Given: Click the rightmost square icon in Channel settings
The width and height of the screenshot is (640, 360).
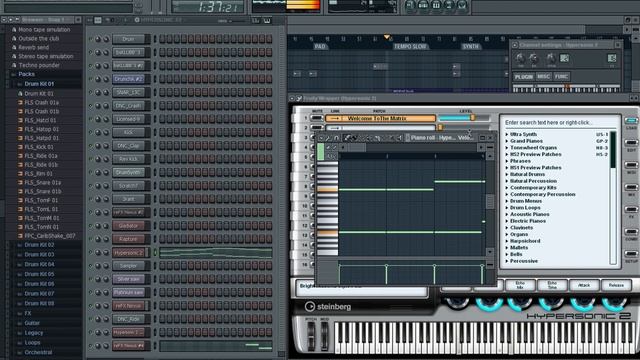Looking at the screenshot, I should point(611,58).
